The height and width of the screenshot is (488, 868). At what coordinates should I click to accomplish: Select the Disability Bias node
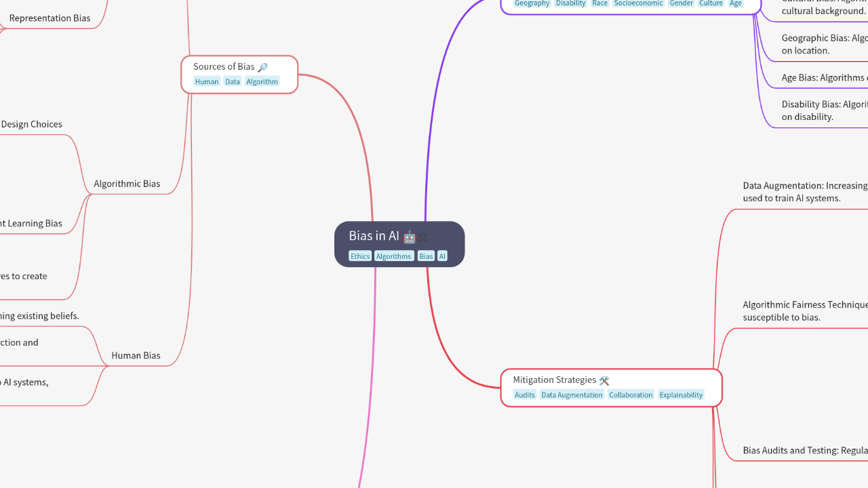pos(825,110)
